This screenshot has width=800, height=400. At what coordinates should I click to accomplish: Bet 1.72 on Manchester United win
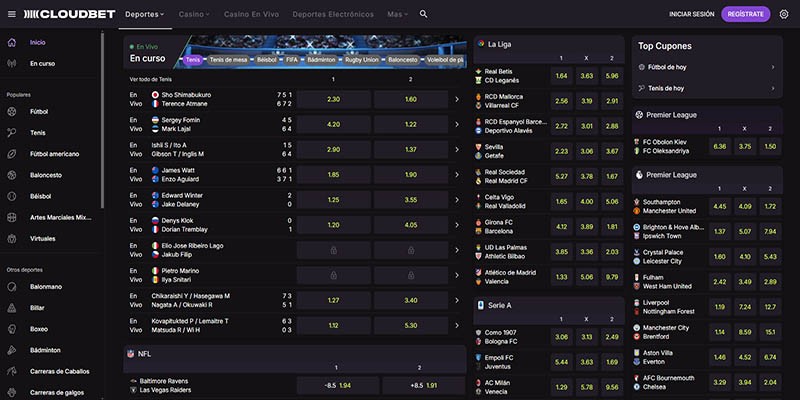(x=770, y=207)
